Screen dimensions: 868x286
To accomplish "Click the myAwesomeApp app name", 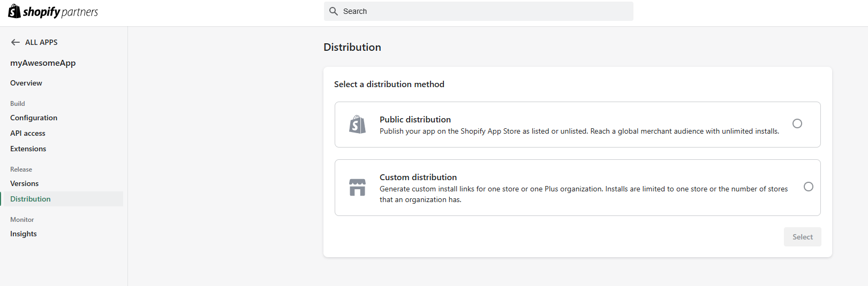I will click(43, 63).
